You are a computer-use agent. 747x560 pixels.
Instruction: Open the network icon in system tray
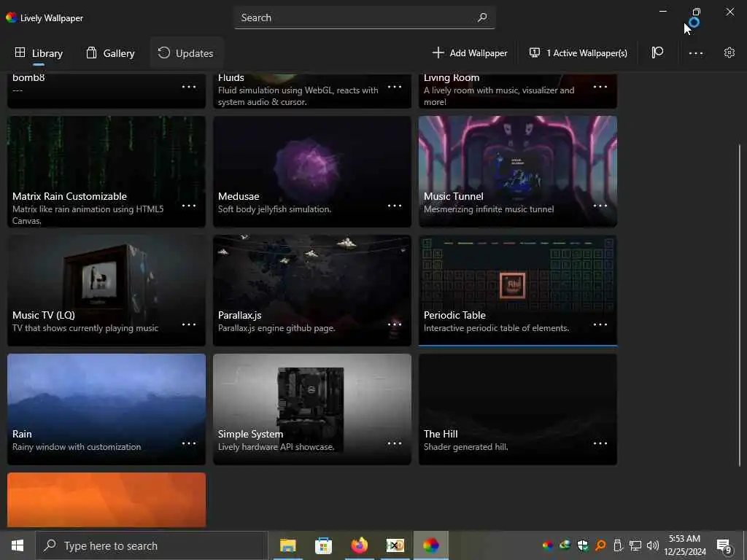pos(635,545)
